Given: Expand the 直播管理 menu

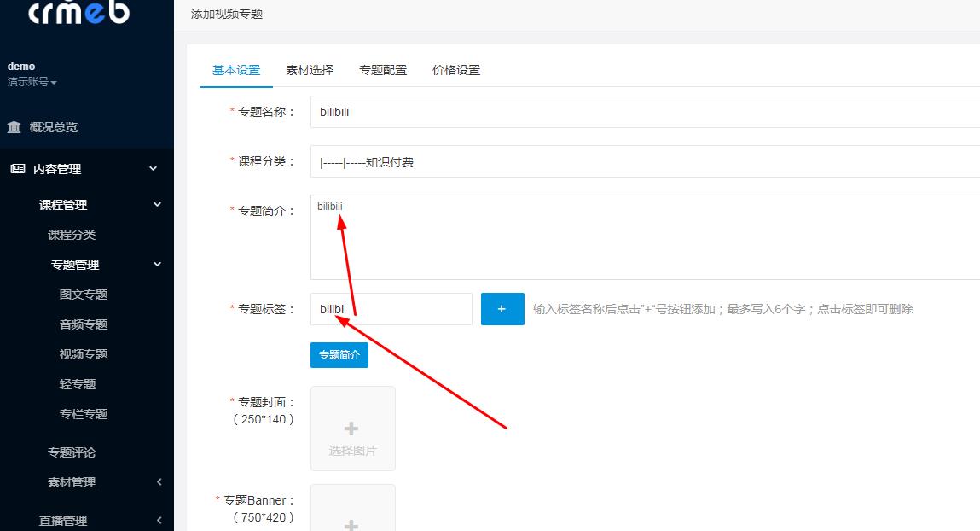Looking at the screenshot, I should point(159,521).
